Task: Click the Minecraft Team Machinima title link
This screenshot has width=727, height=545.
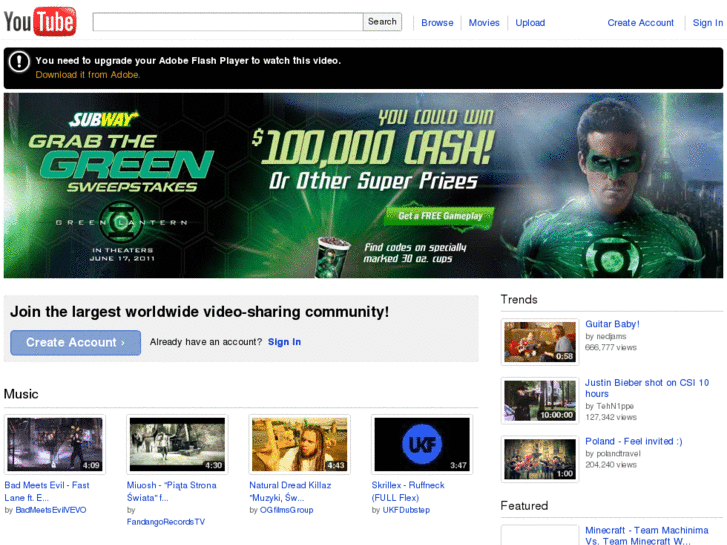Action: (x=647, y=535)
